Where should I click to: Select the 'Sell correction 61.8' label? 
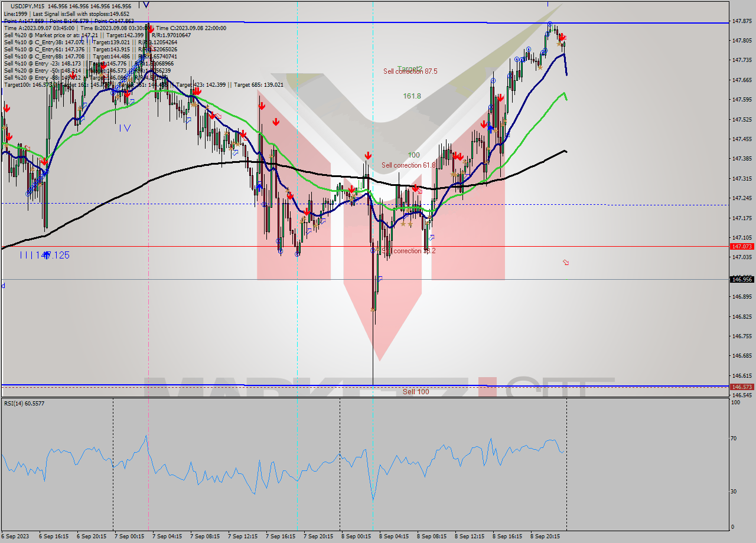(x=409, y=165)
